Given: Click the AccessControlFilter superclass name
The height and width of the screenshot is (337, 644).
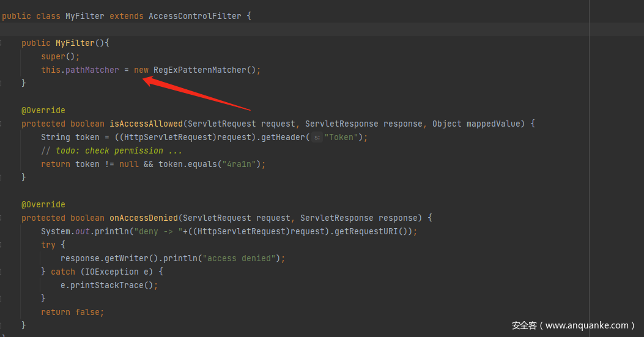Looking at the screenshot, I should pos(195,16).
